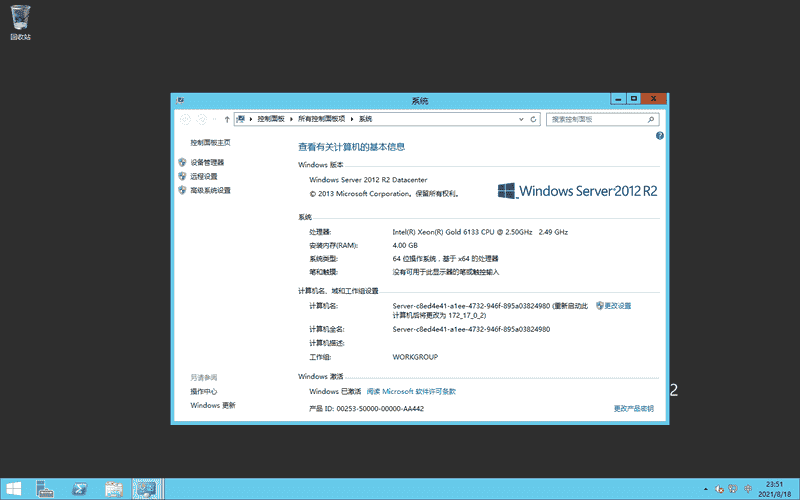The width and height of the screenshot is (800, 500).
Task: Expand the arrow after 控制面板 breadcrumb
Action: pos(291,119)
